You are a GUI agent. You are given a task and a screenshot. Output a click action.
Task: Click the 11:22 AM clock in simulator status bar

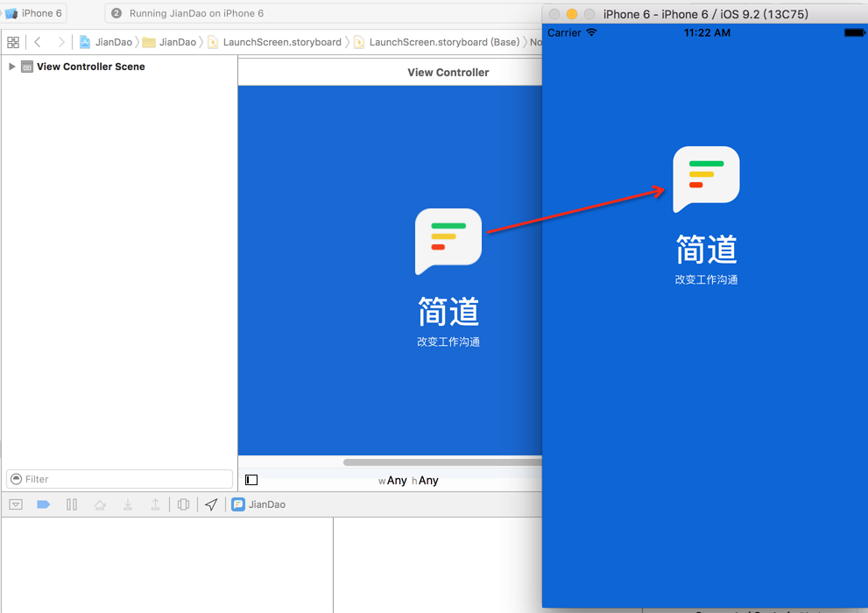(707, 32)
